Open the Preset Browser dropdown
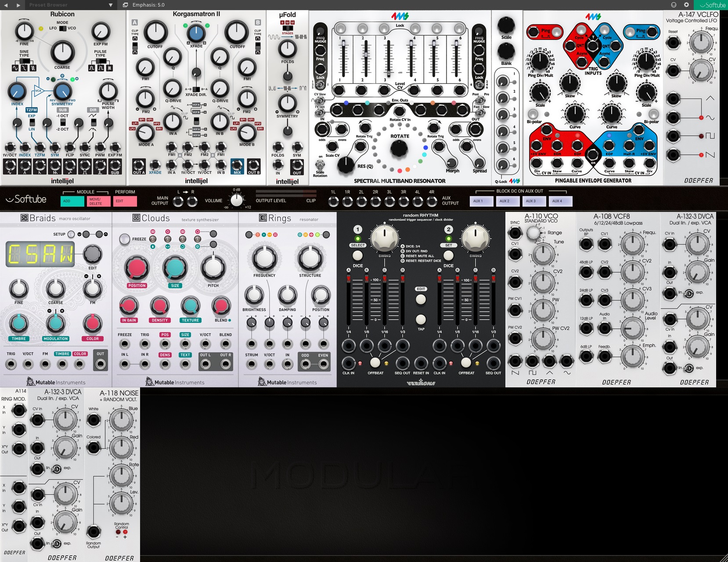This screenshot has width=728, height=562. click(x=70, y=5)
